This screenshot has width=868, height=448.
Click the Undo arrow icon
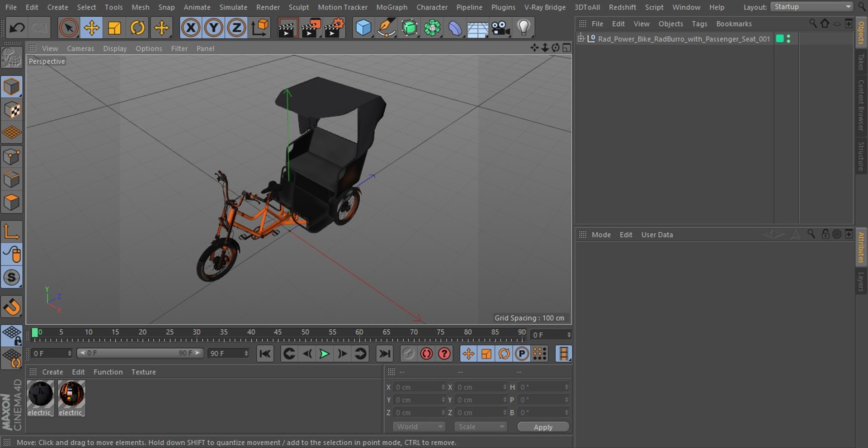[x=17, y=28]
